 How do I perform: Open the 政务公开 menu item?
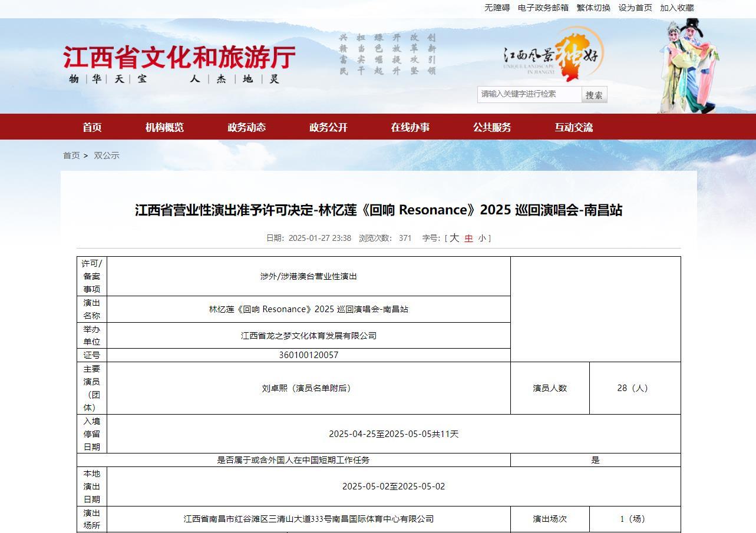[328, 127]
